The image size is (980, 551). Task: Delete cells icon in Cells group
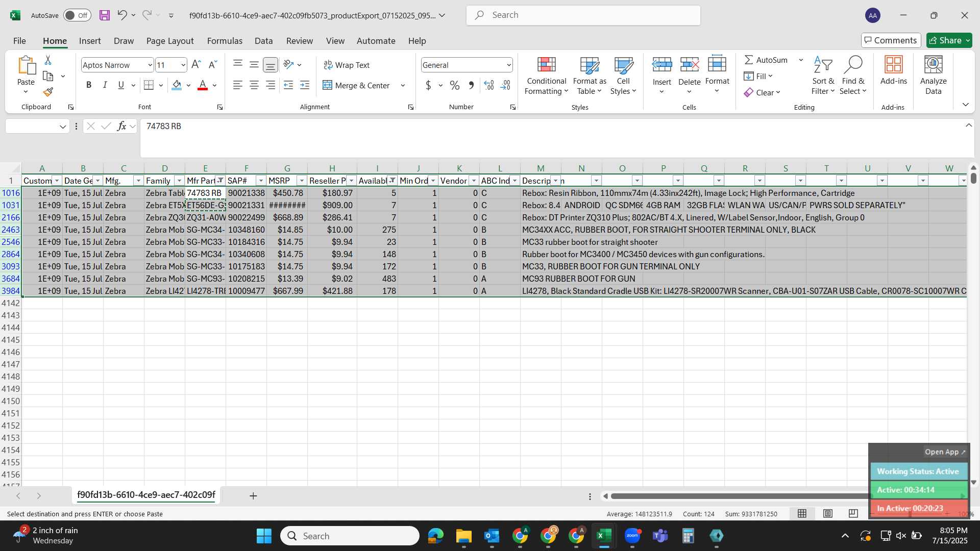pyautogui.click(x=690, y=65)
